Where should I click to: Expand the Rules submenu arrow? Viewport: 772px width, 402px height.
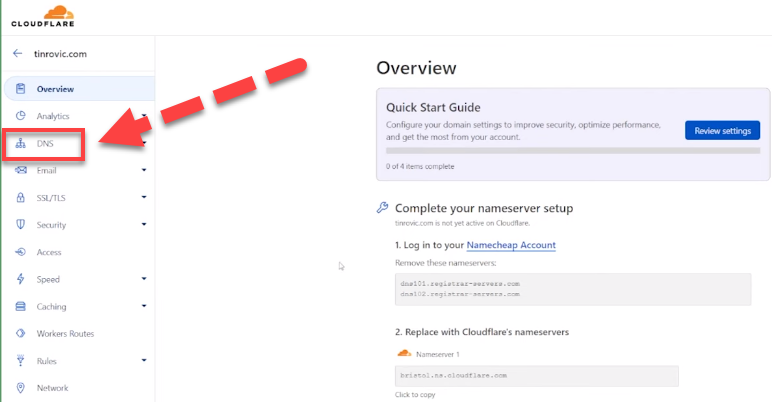[144, 360]
